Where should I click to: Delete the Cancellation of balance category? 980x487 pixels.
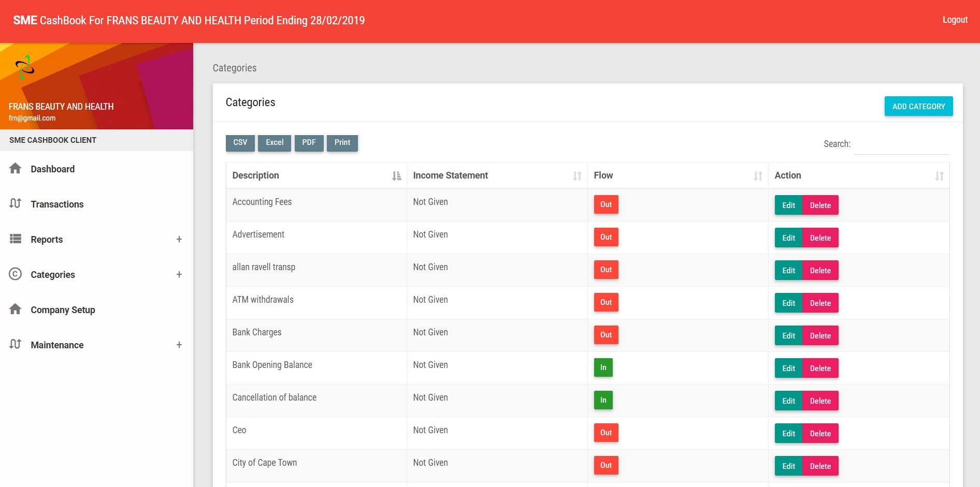(x=820, y=401)
